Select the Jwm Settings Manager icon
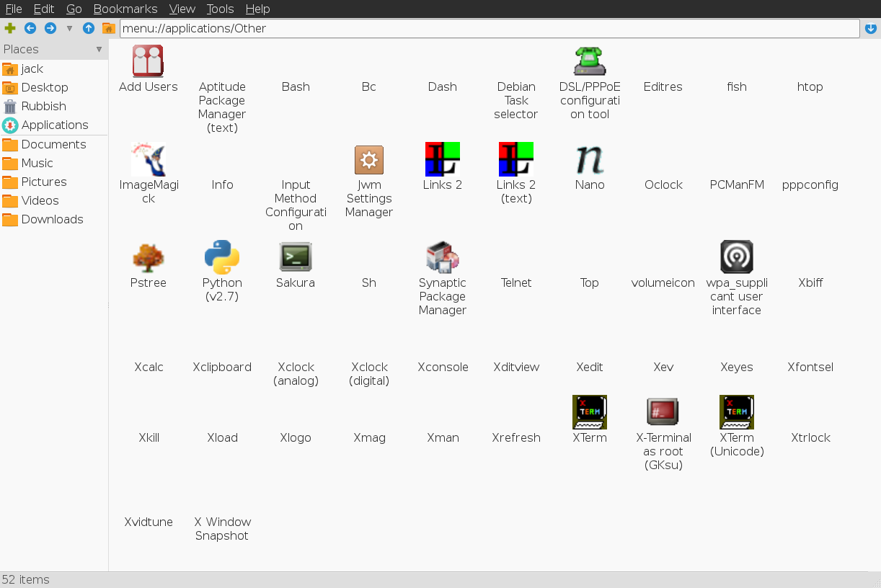Image resolution: width=881 pixels, height=588 pixels. [369, 159]
